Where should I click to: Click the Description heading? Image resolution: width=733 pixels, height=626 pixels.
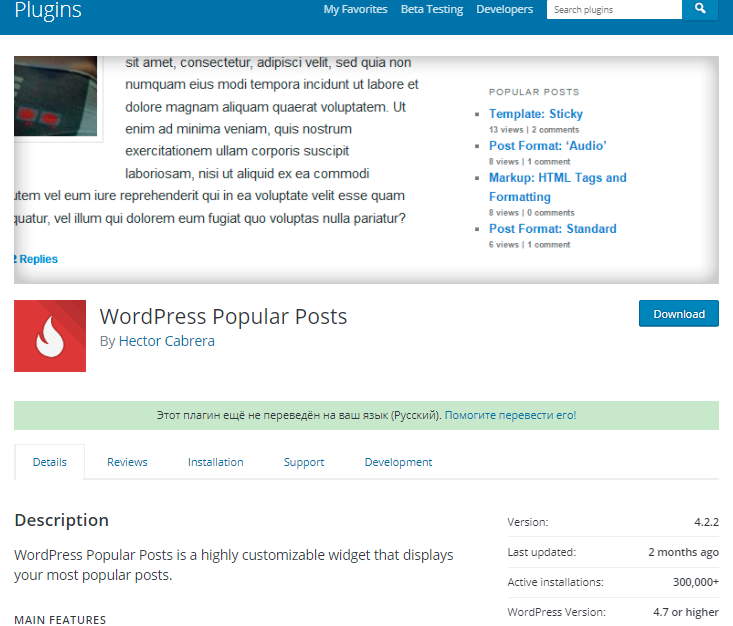pyautogui.click(x=62, y=520)
